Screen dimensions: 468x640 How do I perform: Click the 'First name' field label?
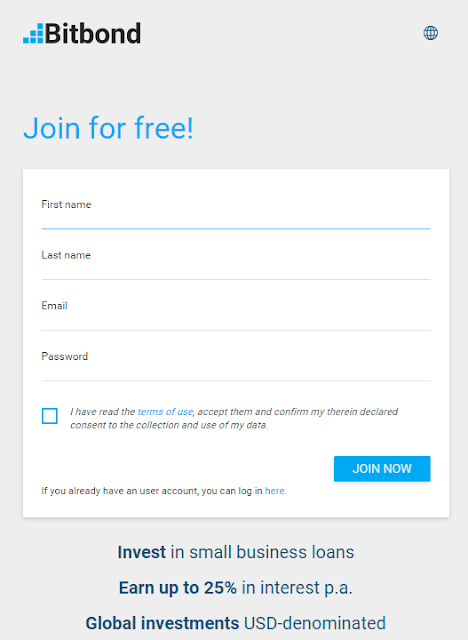click(66, 204)
